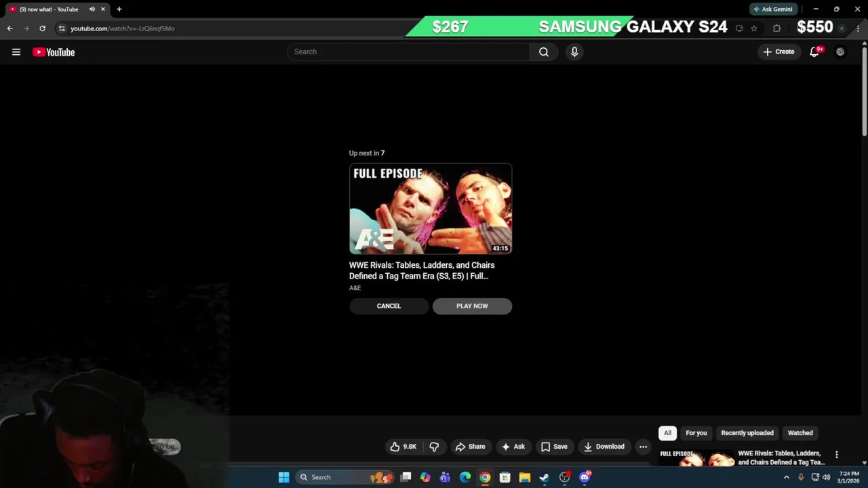Select the For you filter chip

click(x=696, y=433)
